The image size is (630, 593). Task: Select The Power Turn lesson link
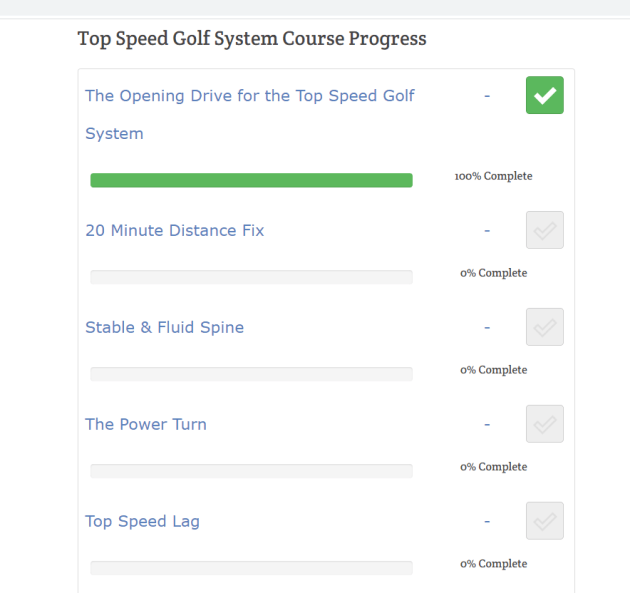[x=146, y=424]
